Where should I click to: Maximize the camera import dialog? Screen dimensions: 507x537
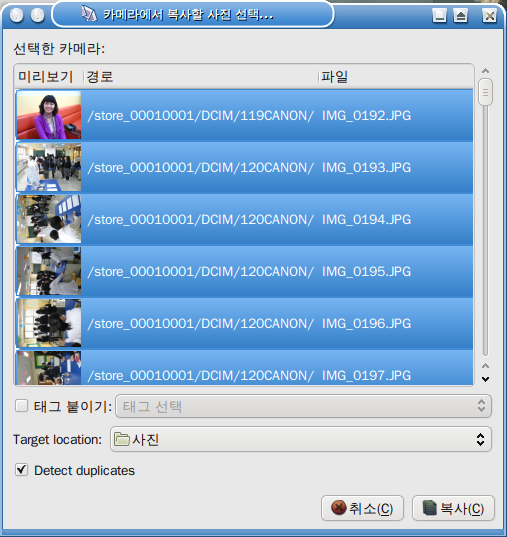point(460,16)
